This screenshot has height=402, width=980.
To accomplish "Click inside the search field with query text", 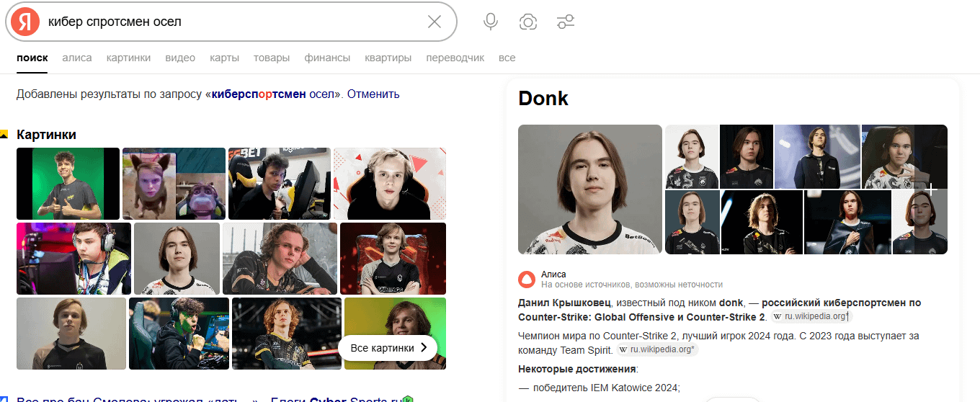I will 231,22.
